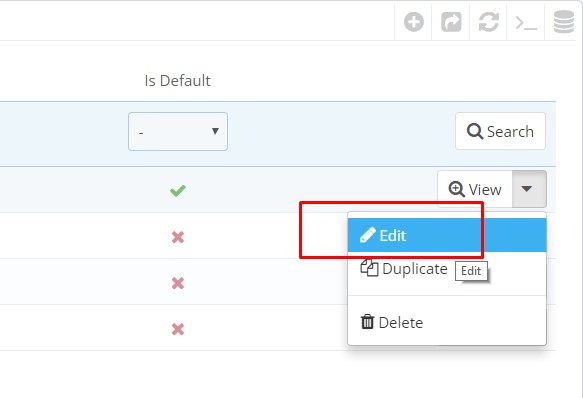Click the export arrow icon in toolbar
Screen dimensions: 583x398
pyautogui.click(x=451, y=22)
